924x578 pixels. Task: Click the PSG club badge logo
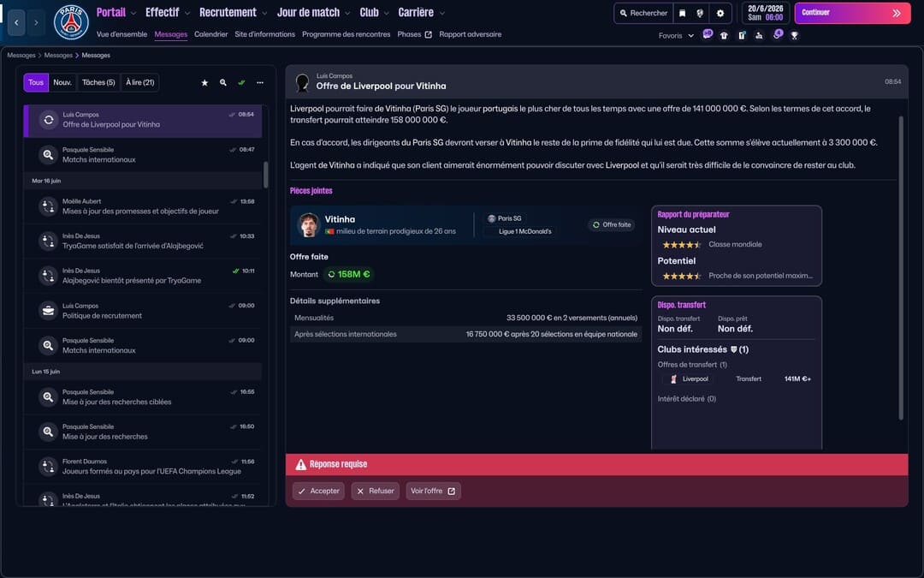pyautogui.click(x=71, y=22)
